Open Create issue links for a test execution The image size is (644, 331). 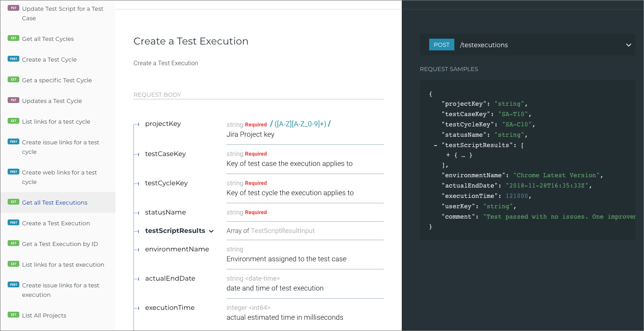coord(60,290)
